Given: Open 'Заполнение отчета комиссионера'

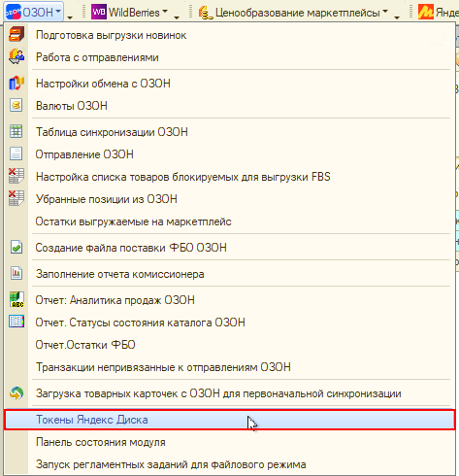Looking at the screenshot, I should pos(229,274).
